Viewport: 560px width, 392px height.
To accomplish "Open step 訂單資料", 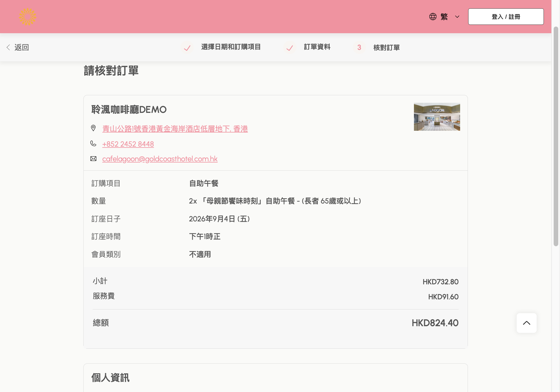I will (x=317, y=47).
